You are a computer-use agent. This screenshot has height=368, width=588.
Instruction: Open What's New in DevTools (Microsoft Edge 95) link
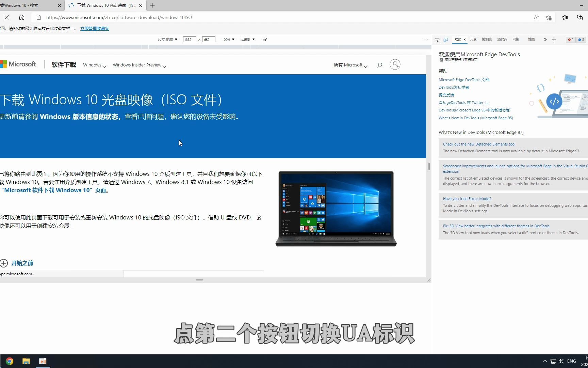(476, 118)
